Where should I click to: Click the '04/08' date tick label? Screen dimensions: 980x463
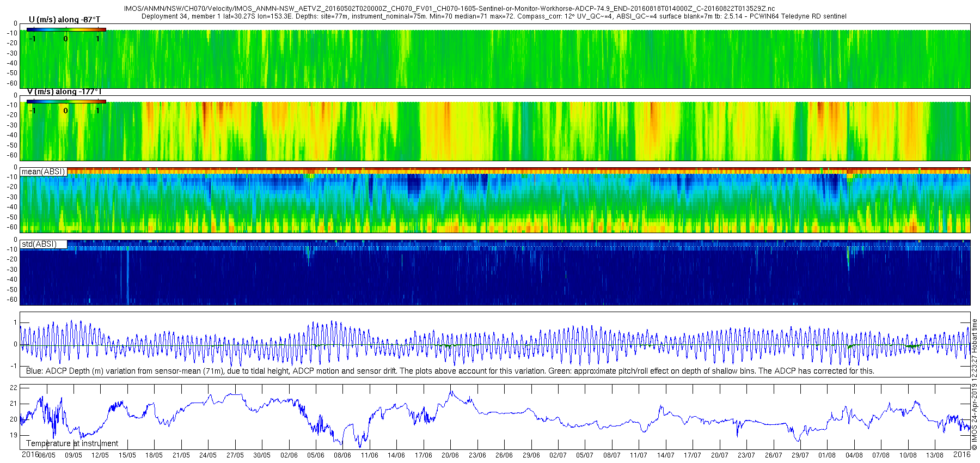(x=854, y=455)
